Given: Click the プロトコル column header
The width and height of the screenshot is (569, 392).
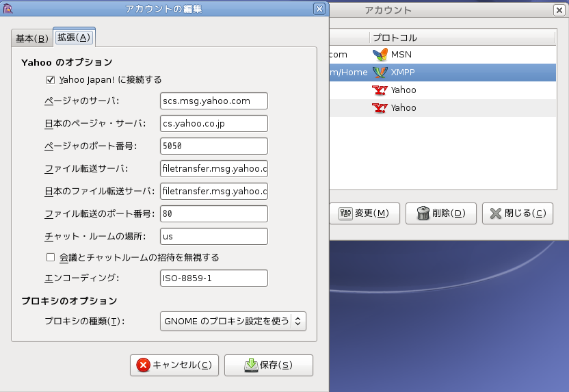Looking at the screenshot, I should (462, 38).
